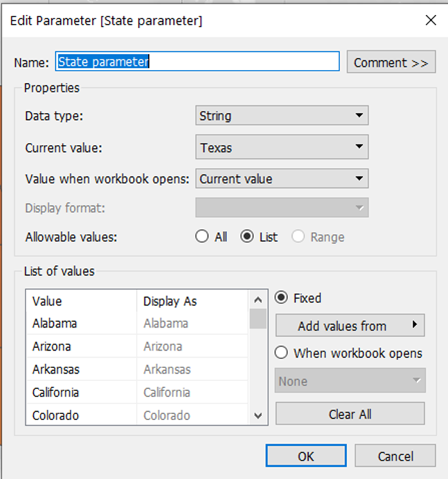Click the Display As column header
The height and width of the screenshot is (479, 448).
click(170, 301)
